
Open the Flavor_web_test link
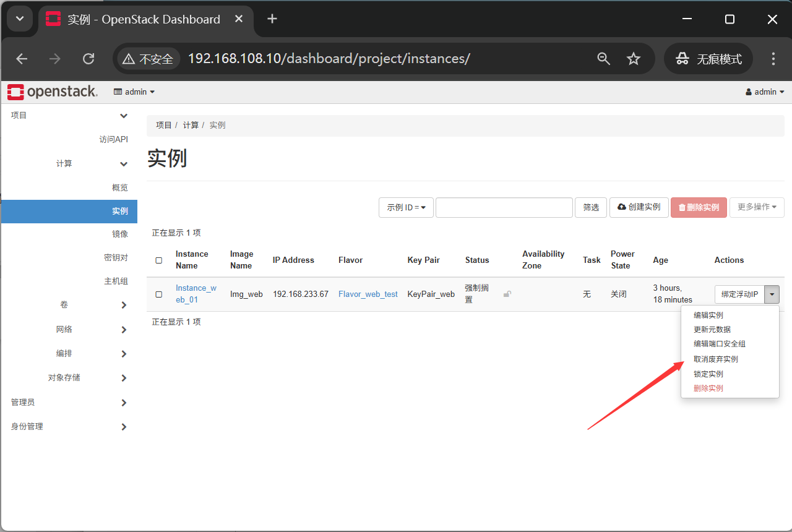(x=368, y=294)
